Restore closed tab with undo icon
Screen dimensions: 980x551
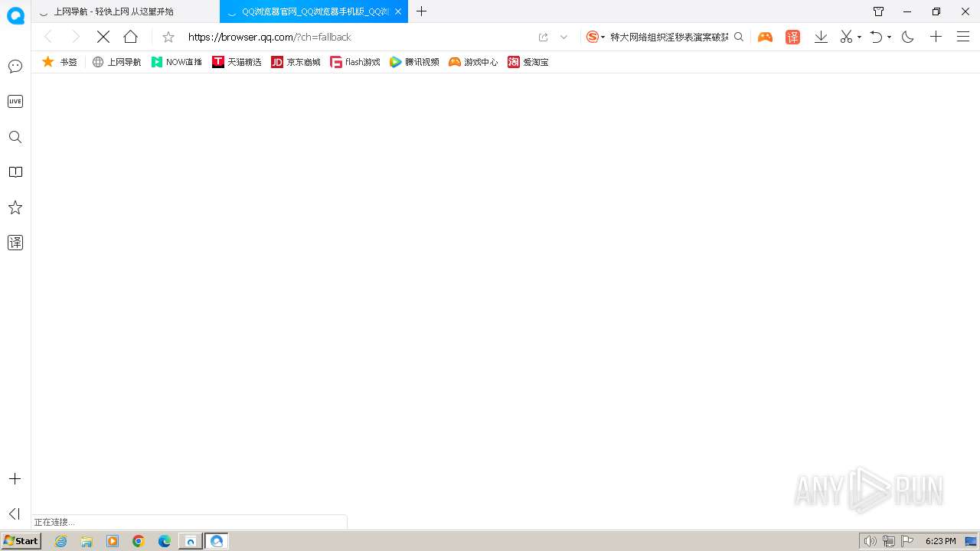tap(877, 37)
